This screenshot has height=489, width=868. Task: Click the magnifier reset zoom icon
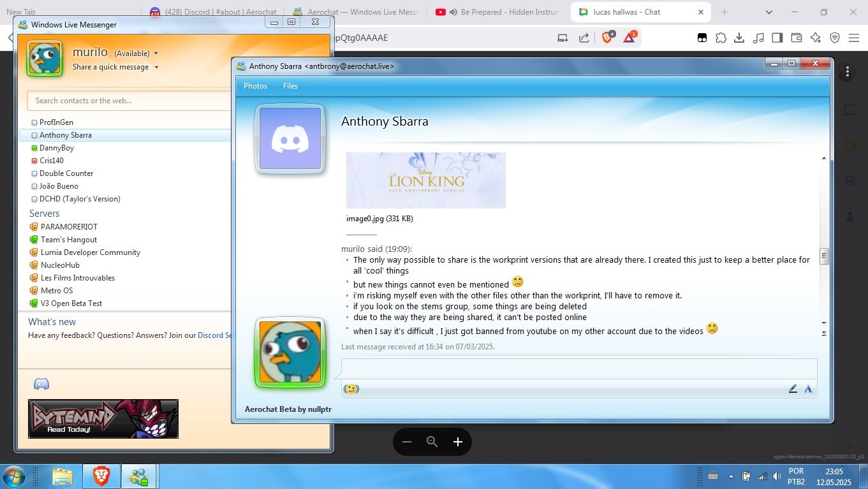(432, 442)
